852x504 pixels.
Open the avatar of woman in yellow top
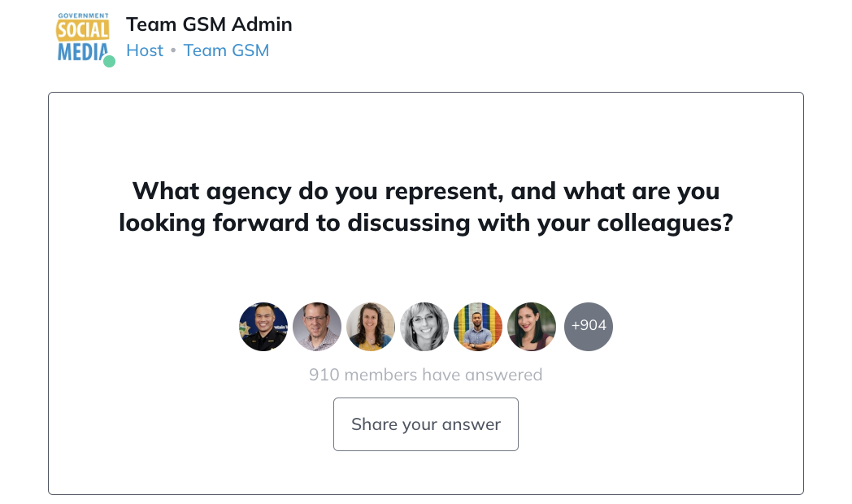pos(371,327)
